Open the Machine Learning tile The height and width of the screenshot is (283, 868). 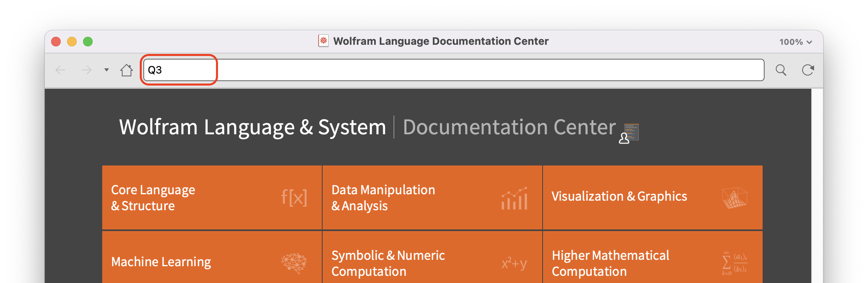tap(212, 257)
